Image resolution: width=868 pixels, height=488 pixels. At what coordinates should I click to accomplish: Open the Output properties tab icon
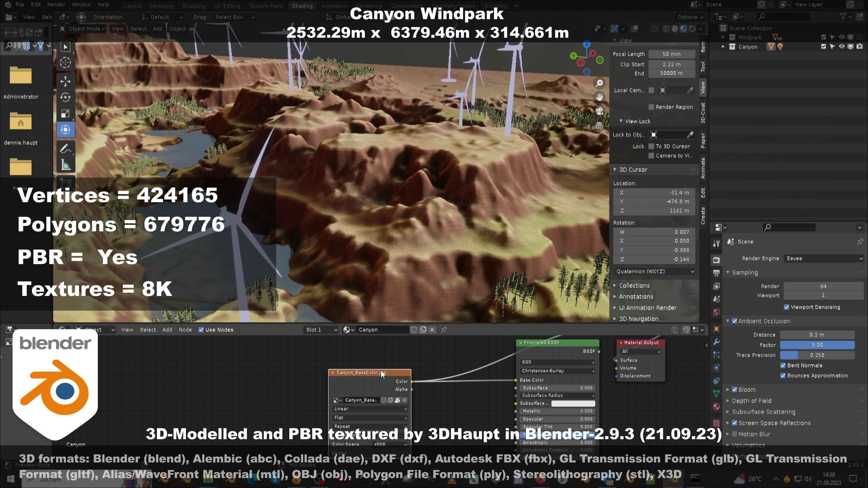(716, 273)
